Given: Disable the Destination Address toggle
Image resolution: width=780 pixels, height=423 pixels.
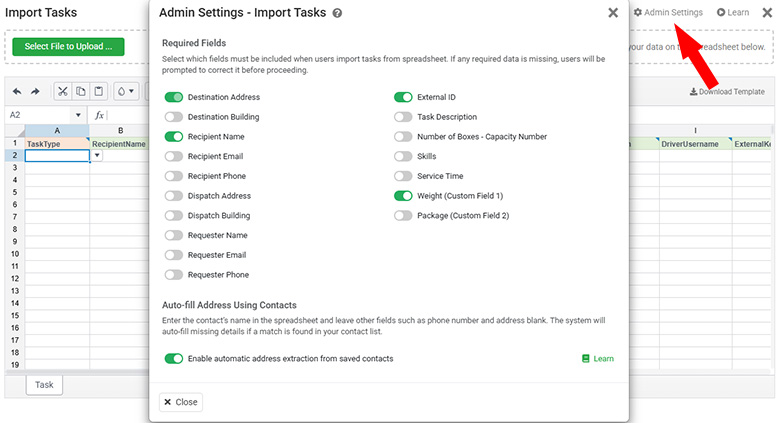Looking at the screenshot, I should click(174, 97).
